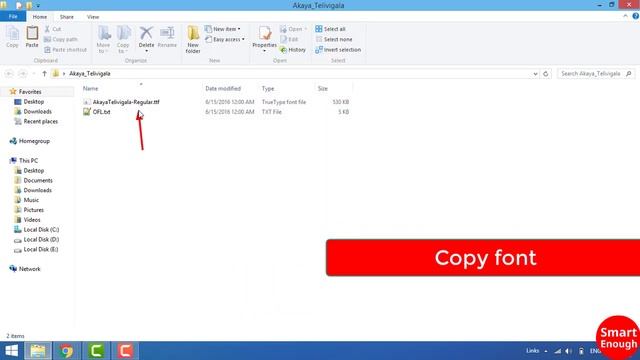Go forward with the Forward arrow
Screen dimensions: 640x360
click(23, 73)
